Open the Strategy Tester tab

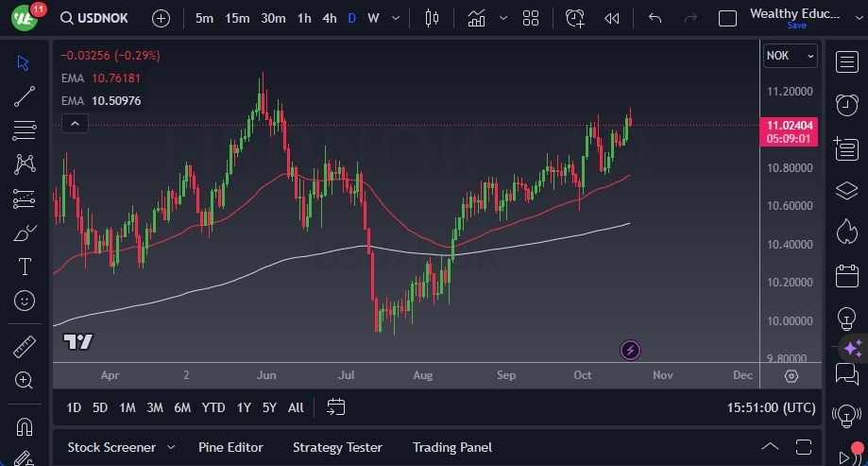[x=337, y=447]
